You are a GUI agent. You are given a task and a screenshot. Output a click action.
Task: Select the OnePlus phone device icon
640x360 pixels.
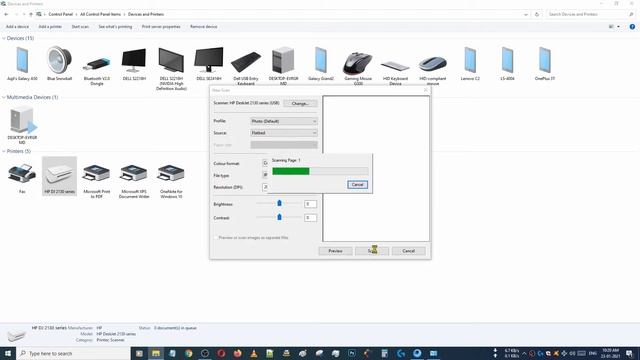544,63
